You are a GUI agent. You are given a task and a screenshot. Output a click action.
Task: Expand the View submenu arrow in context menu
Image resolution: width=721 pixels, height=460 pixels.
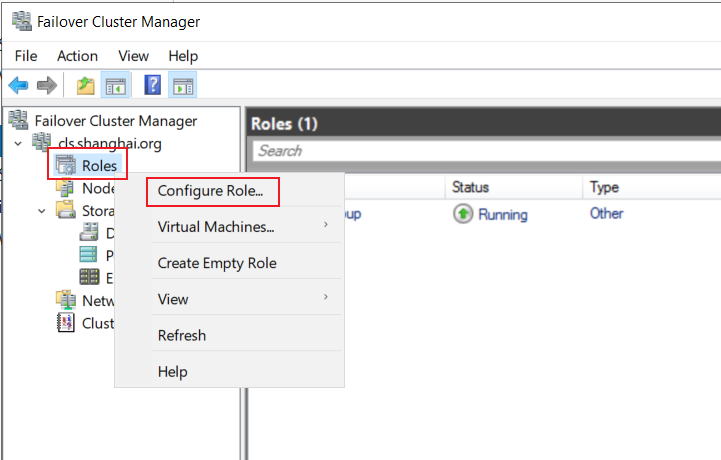326,297
